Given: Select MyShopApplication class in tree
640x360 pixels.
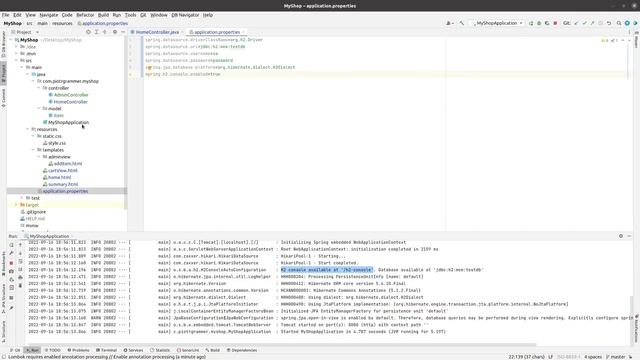Looking at the screenshot, I should click(68, 122).
